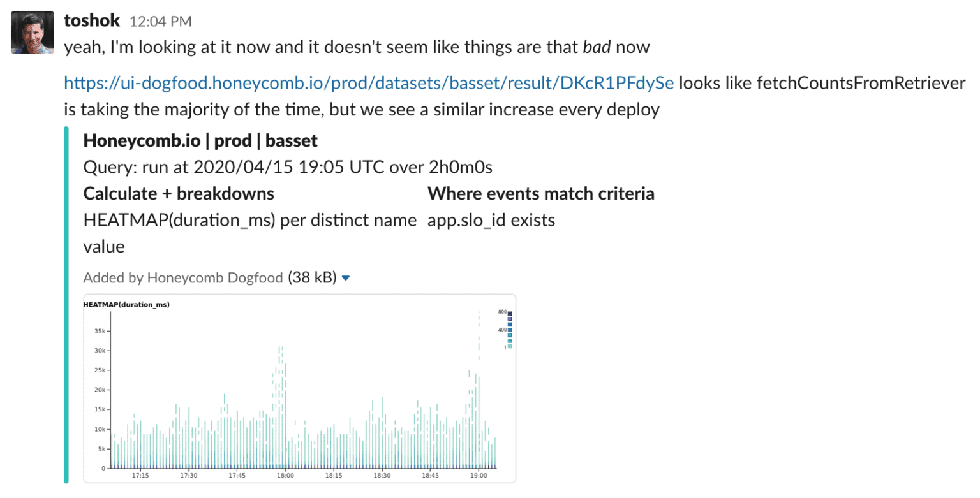Click the 12:04 PM message timestamp
Screen dimensions: 980x498
click(160, 22)
